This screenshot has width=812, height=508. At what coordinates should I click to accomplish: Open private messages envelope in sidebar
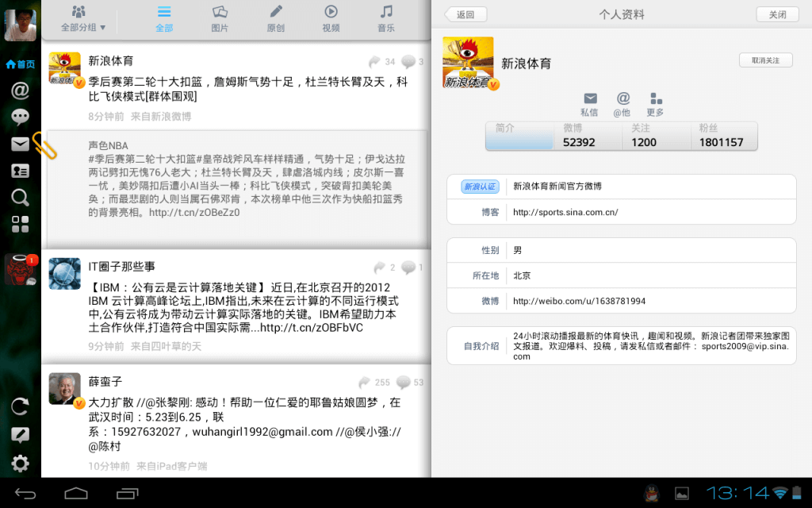click(20, 144)
